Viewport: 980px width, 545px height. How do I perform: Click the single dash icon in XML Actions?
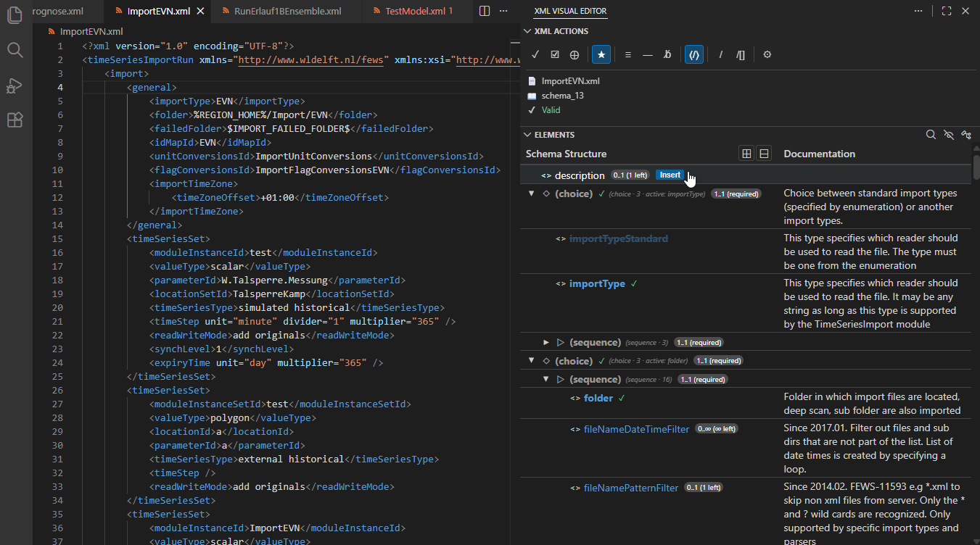point(648,54)
